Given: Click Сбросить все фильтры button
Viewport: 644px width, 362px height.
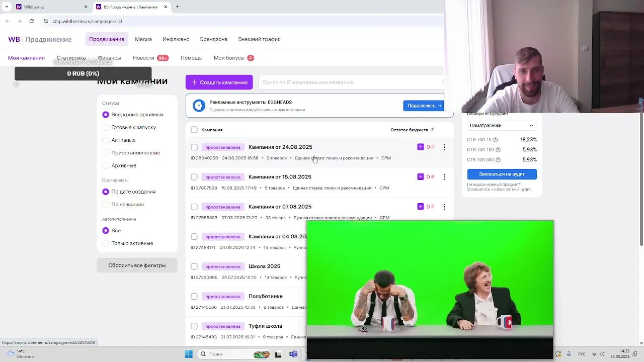Looking at the screenshot, I should (137, 265).
